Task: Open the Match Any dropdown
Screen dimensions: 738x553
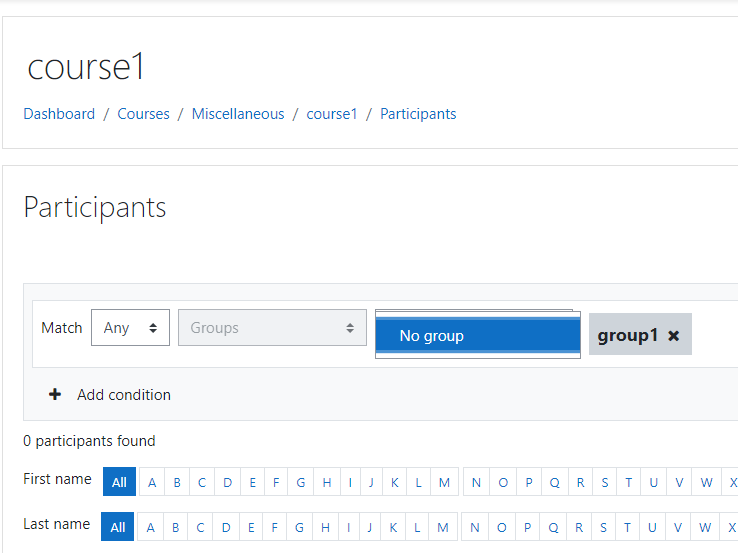Action: pos(130,328)
